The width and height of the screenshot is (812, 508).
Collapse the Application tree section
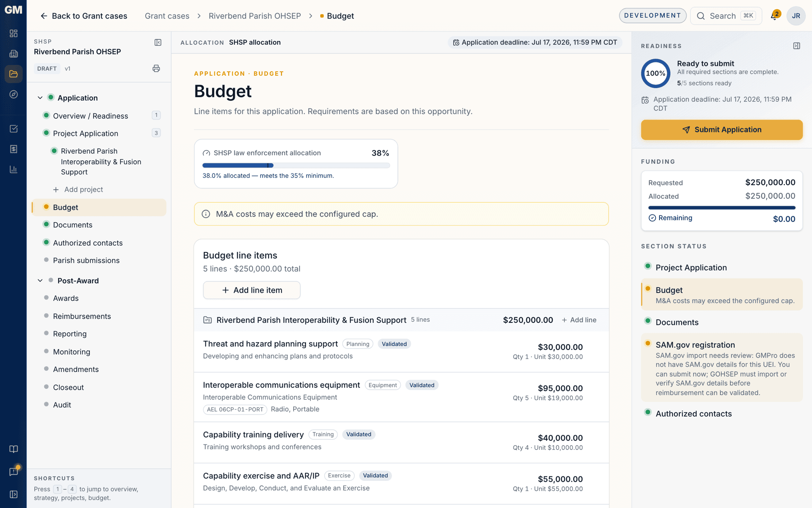pos(40,98)
